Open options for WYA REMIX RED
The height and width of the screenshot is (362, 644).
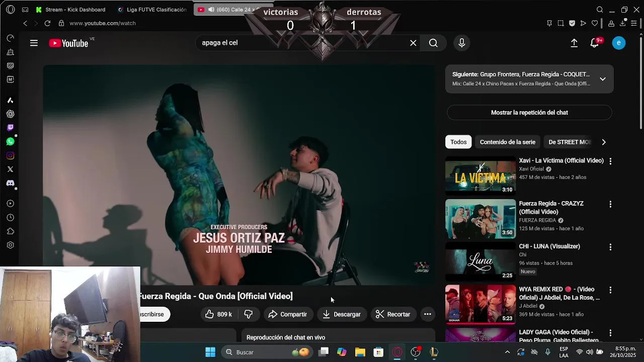pos(610,290)
